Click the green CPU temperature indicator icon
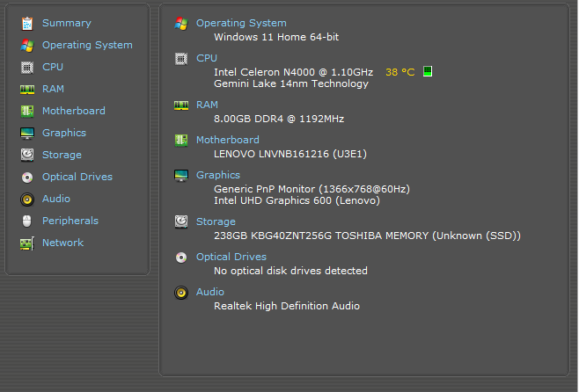This screenshot has width=579, height=392. [x=428, y=71]
